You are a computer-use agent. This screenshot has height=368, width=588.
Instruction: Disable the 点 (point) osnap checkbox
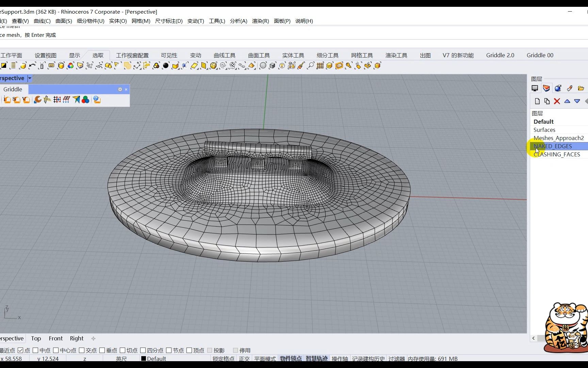tap(20, 350)
